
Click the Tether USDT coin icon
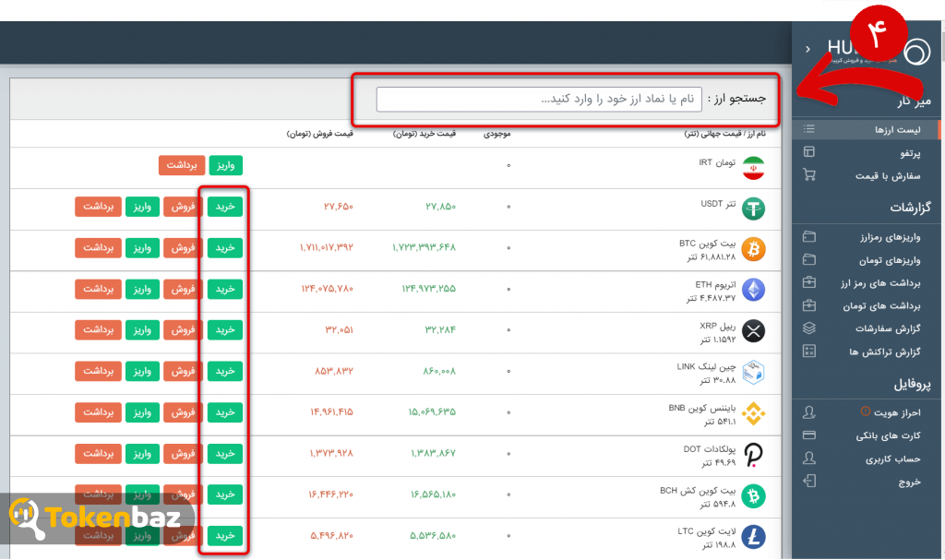coord(753,209)
